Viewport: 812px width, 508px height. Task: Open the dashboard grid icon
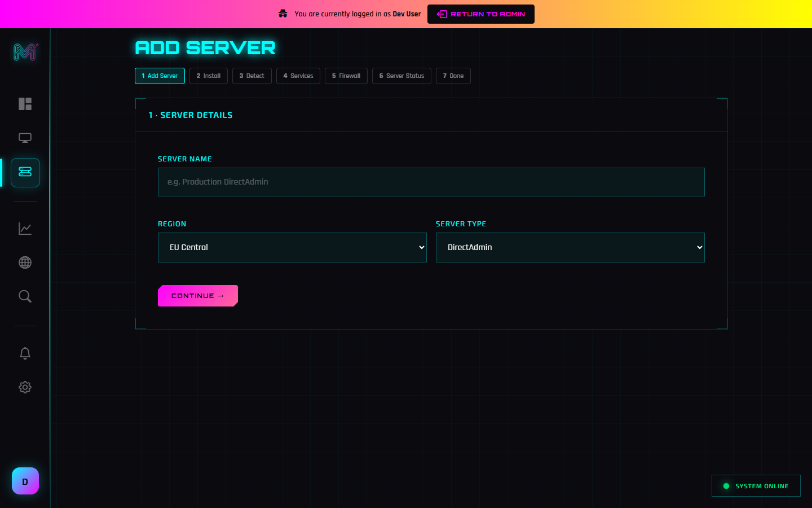tap(25, 104)
